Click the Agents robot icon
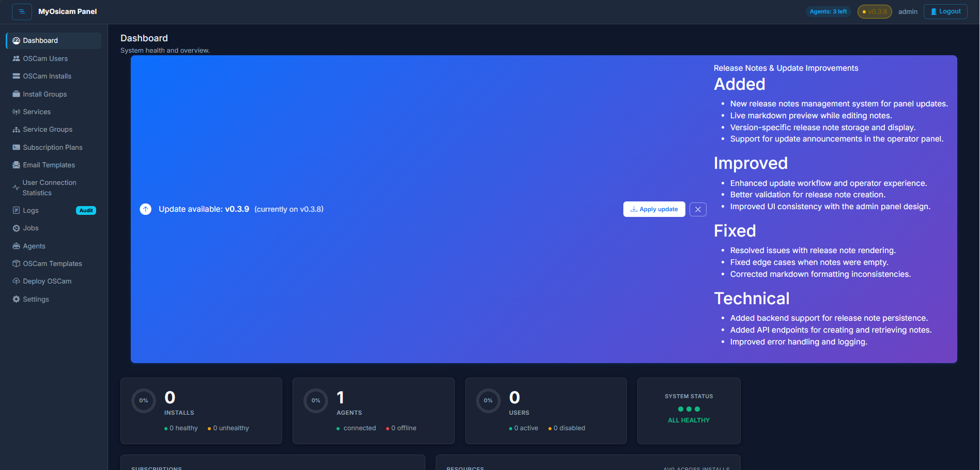This screenshot has height=470, width=980. (x=16, y=246)
